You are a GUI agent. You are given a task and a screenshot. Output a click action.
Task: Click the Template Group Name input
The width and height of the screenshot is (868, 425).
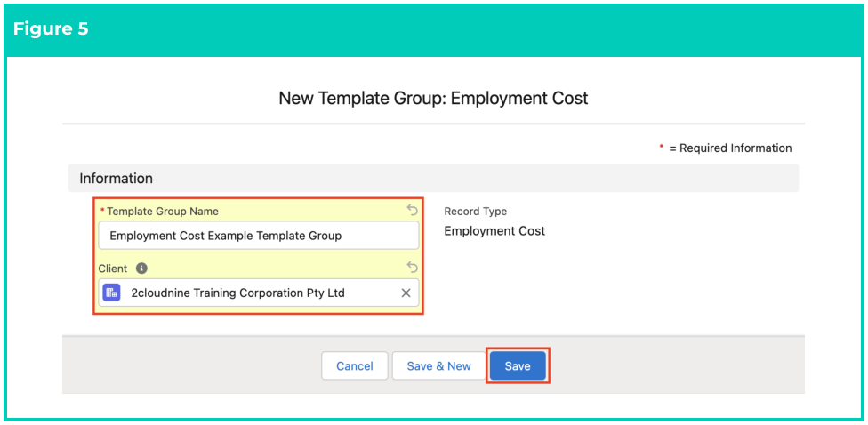[259, 236]
